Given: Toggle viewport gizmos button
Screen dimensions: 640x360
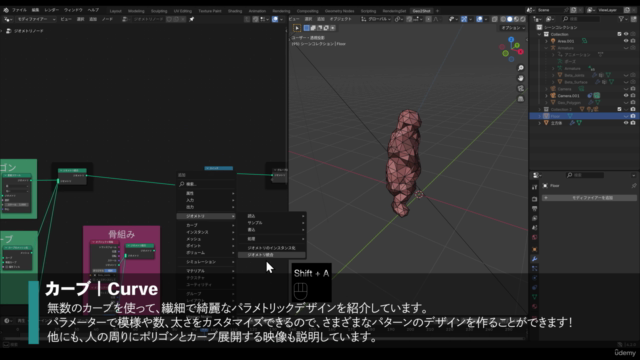Looking at the screenshot, I should coord(464,19).
